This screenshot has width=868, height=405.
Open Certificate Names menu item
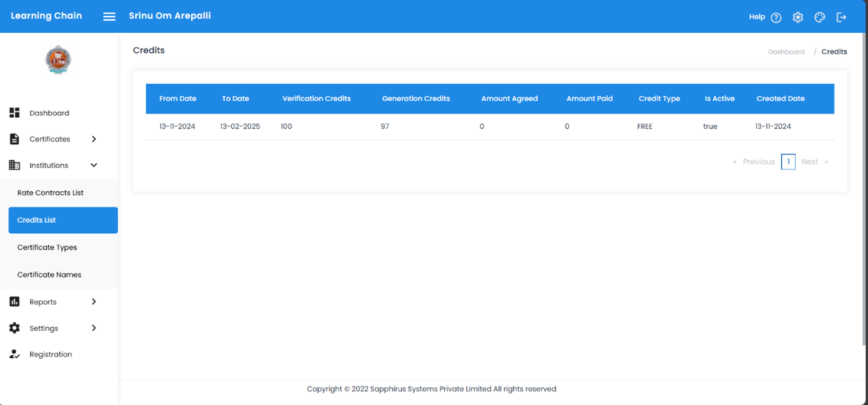[x=49, y=274]
